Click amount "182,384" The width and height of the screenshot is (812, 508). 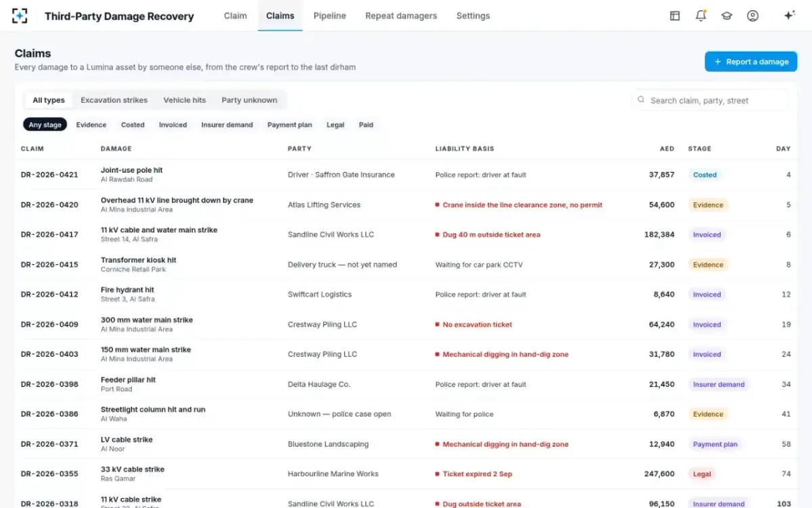659,234
